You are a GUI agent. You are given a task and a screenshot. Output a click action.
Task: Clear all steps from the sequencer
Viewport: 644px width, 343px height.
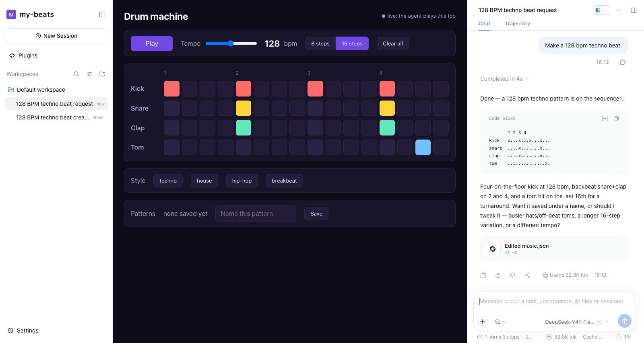393,43
